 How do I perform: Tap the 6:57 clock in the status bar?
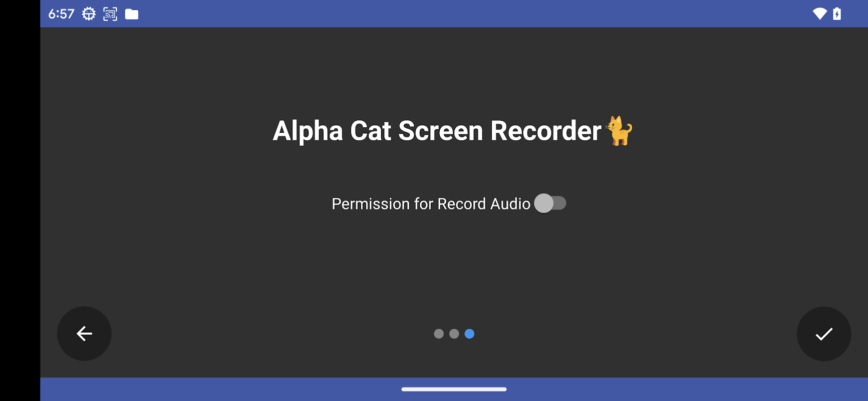pyautogui.click(x=61, y=14)
